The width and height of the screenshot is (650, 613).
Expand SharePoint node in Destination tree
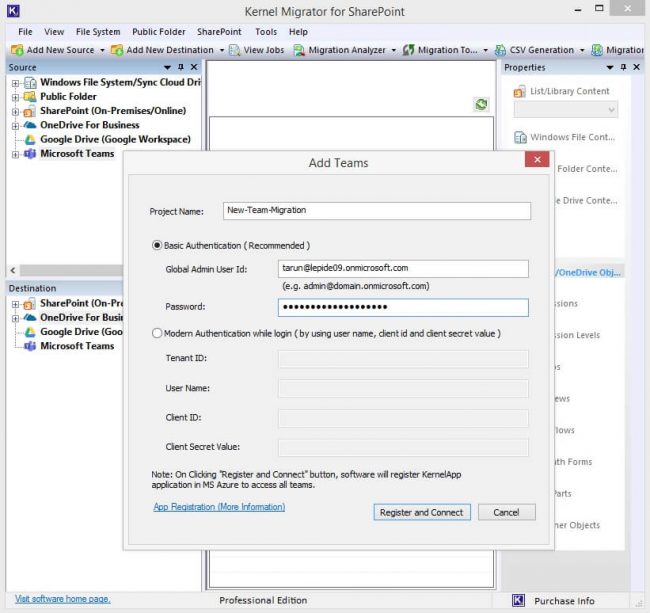tap(15, 304)
